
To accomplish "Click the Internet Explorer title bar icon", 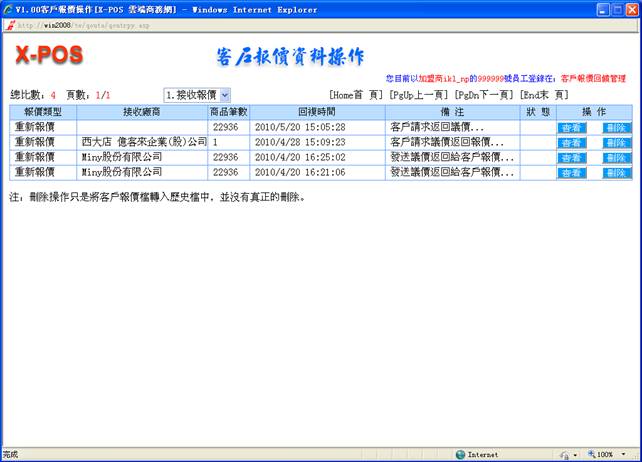I will pyautogui.click(x=8, y=9).
